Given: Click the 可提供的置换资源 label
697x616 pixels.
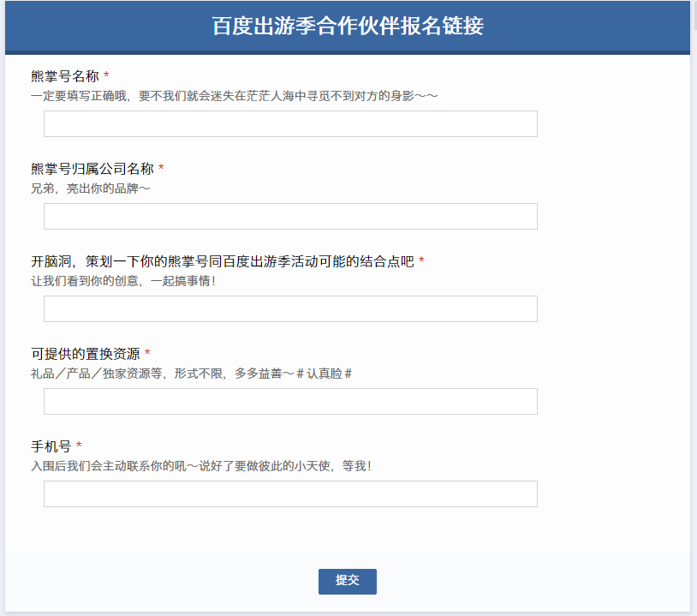Looking at the screenshot, I should coord(86,354).
